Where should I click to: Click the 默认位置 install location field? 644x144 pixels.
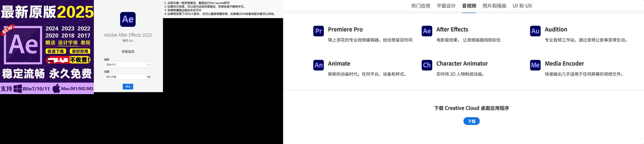[x=125, y=77]
